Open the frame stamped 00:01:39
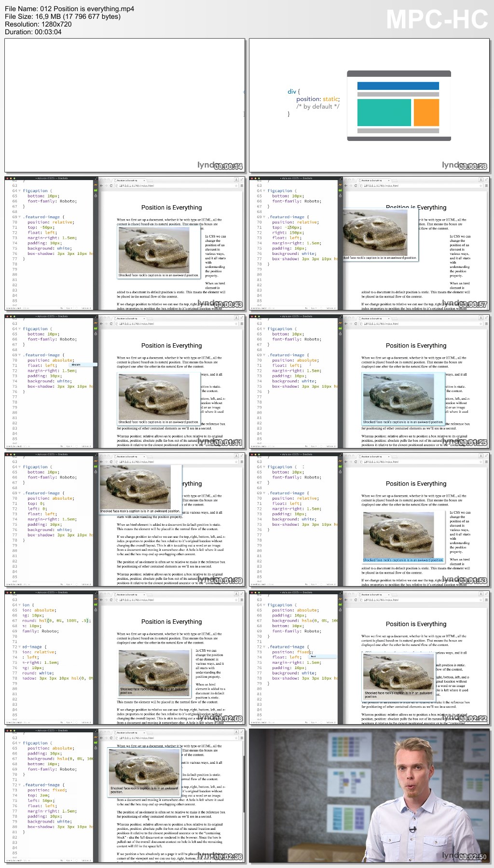The width and height of the screenshot is (494, 868). coord(124,519)
